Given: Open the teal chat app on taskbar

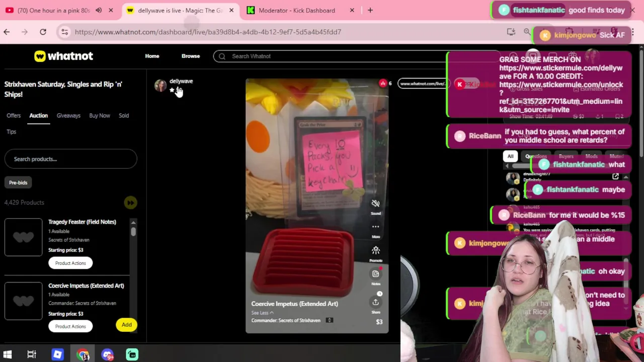Looking at the screenshot, I should pyautogui.click(x=132, y=355).
